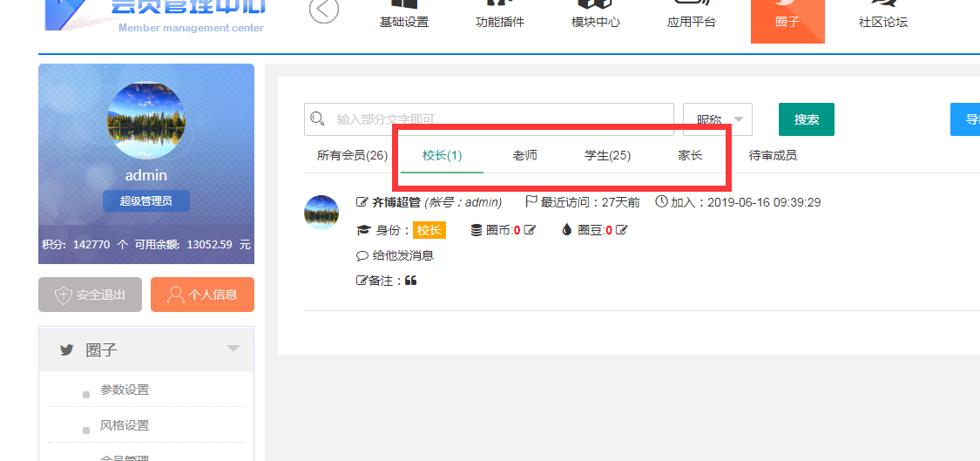Select the 老师 tab

click(x=524, y=155)
